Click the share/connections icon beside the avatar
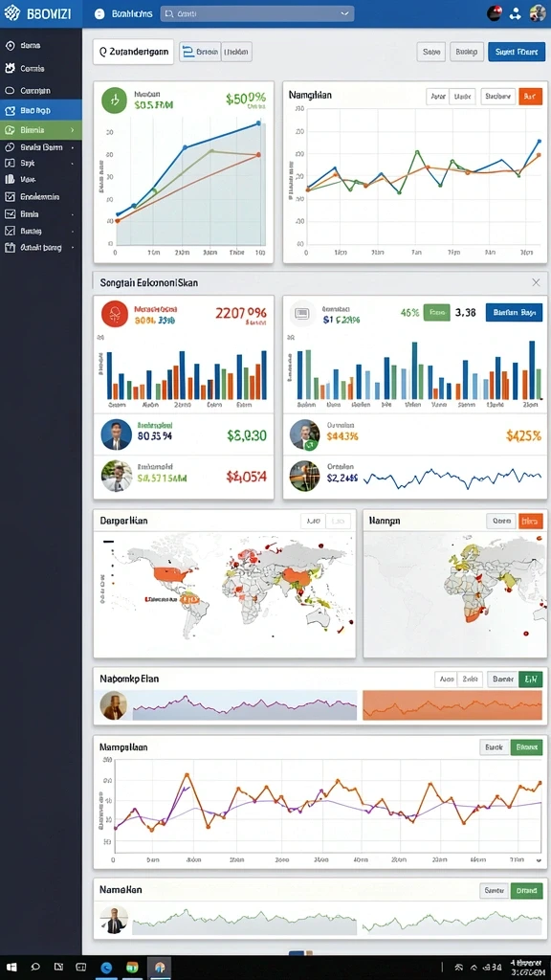 tap(515, 13)
